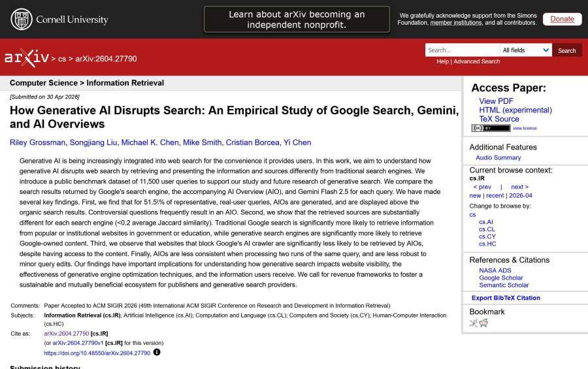Open the recent listings link
This screenshot has width=588, height=369.
tap(495, 196)
